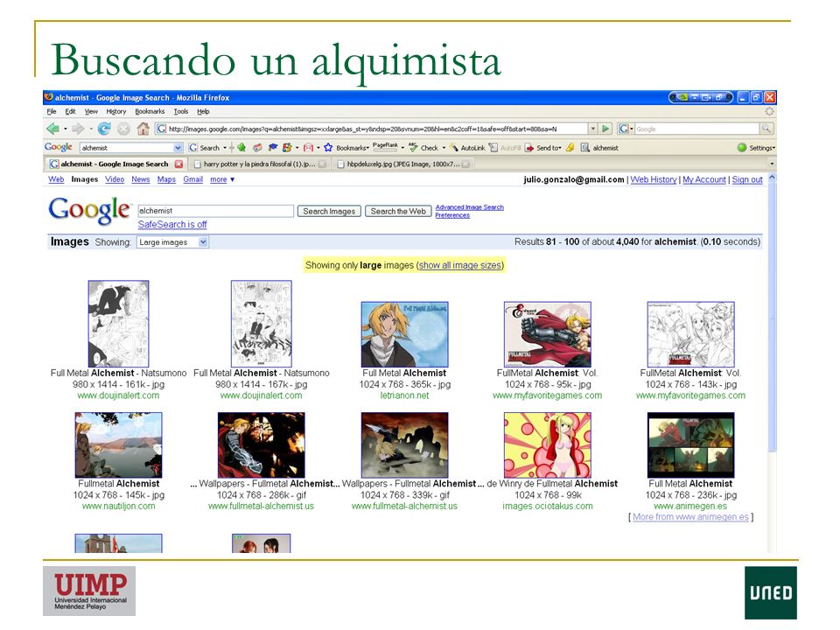Click the Preferences link
840x630 pixels.
452,215
